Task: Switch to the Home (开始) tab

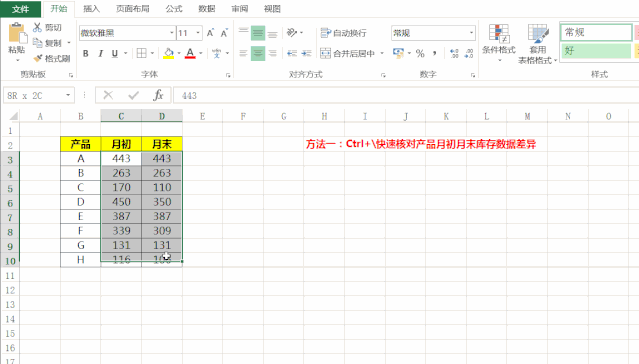Action: (59, 9)
